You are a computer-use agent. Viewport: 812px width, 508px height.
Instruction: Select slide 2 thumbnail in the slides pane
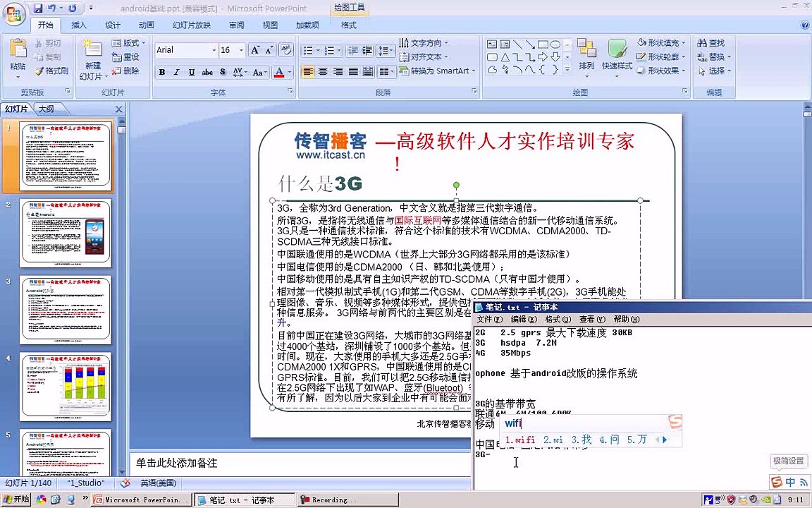66,233
